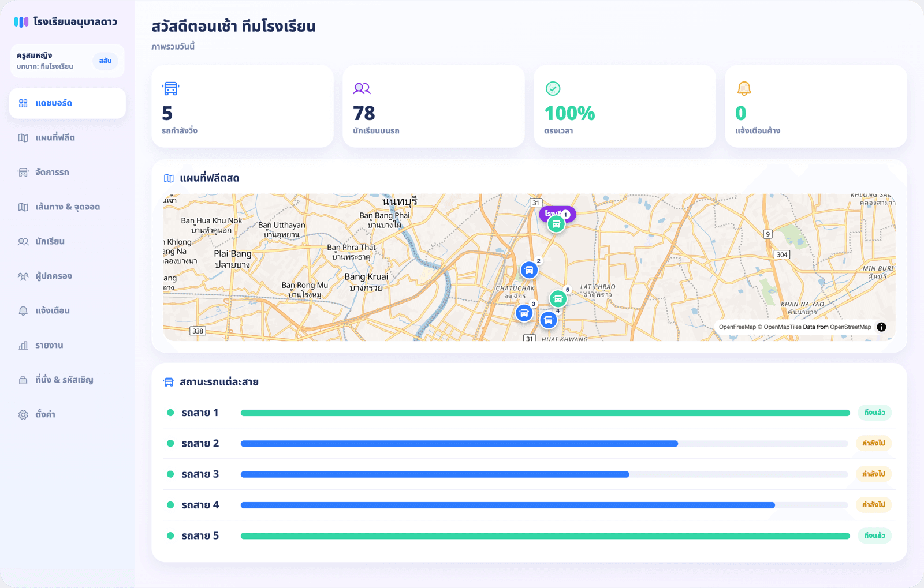Click the checkmark icon on ตรงเวลา card
The width and height of the screenshot is (924, 588).
click(x=553, y=88)
